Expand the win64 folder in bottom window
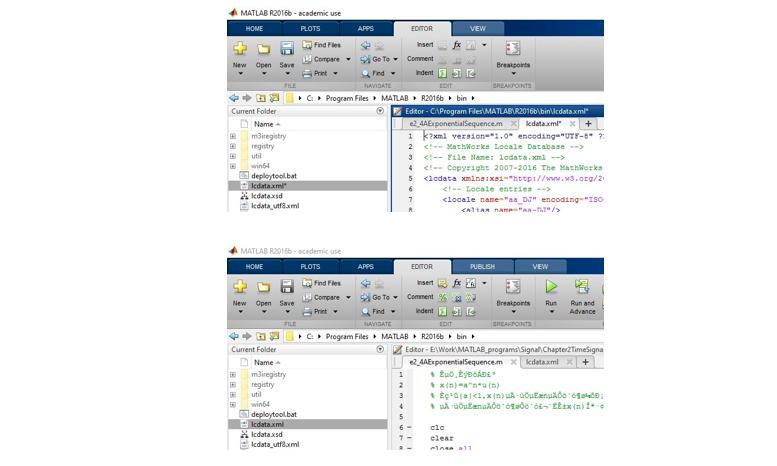The width and height of the screenshot is (777, 466). coord(233,405)
